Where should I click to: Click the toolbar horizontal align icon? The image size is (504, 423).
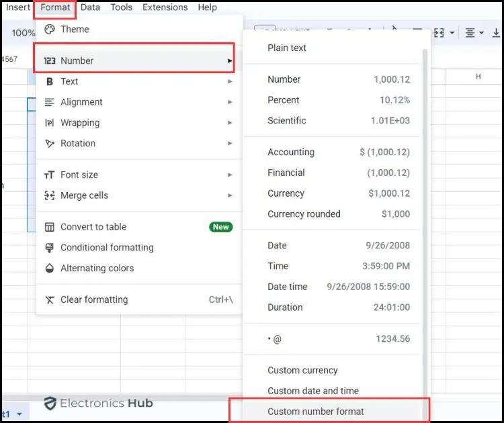(x=470, y=32)
